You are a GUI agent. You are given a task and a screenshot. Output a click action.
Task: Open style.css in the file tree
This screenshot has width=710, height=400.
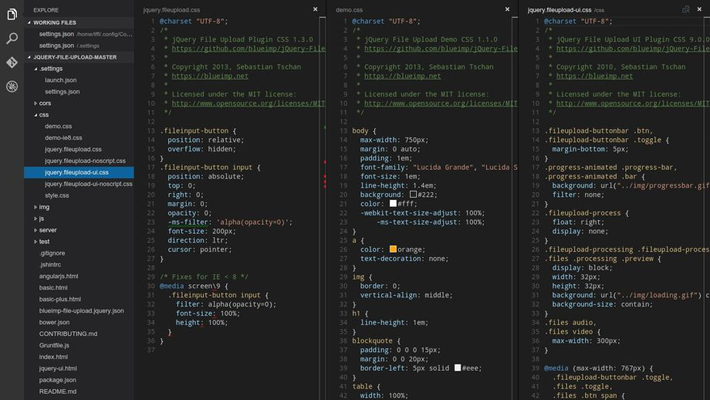(x=57, y=196)
